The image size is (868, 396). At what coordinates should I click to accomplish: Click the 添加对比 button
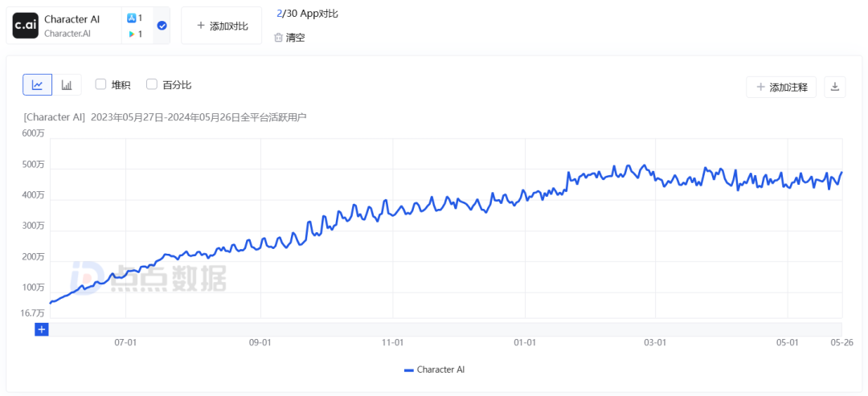pyautogui.click(x=221, y=26)
